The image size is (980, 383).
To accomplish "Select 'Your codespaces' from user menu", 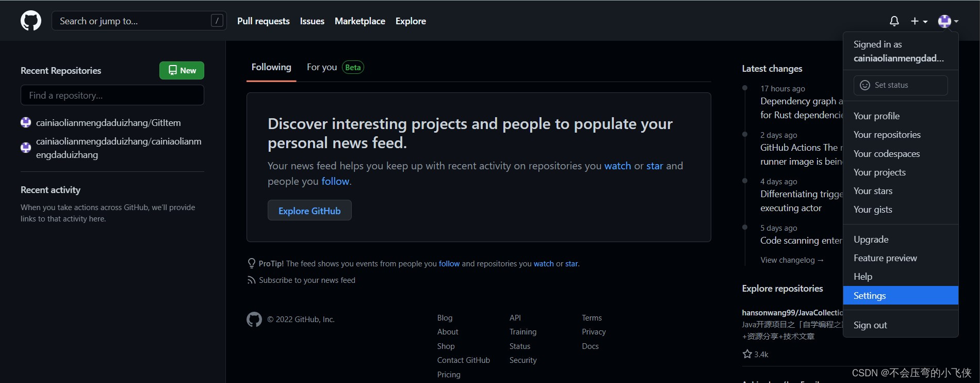I will coord(901,154).
